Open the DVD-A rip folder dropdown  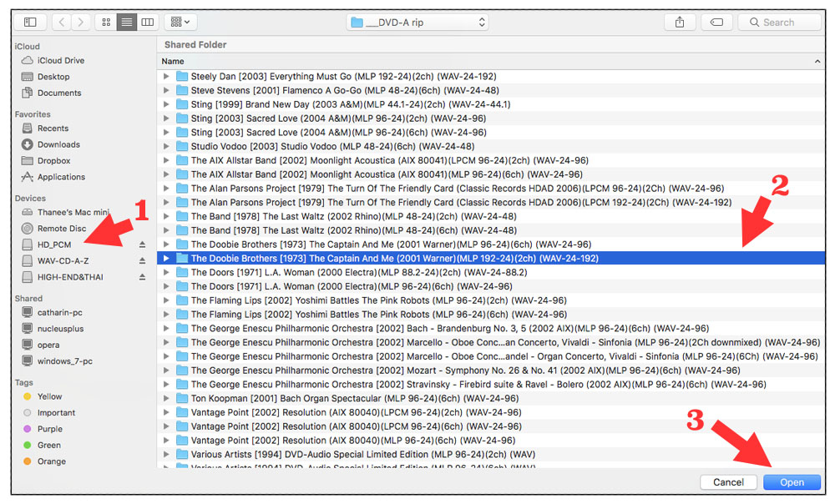tap(417, 23)
